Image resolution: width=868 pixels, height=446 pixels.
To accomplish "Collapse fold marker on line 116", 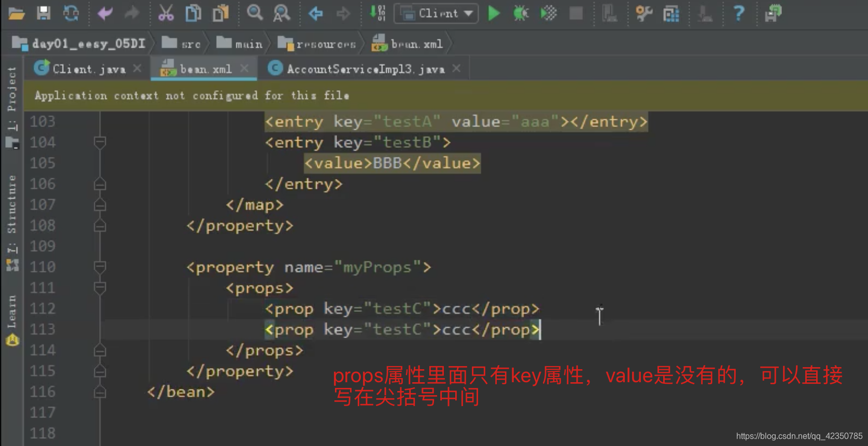I will click(100, 392).
